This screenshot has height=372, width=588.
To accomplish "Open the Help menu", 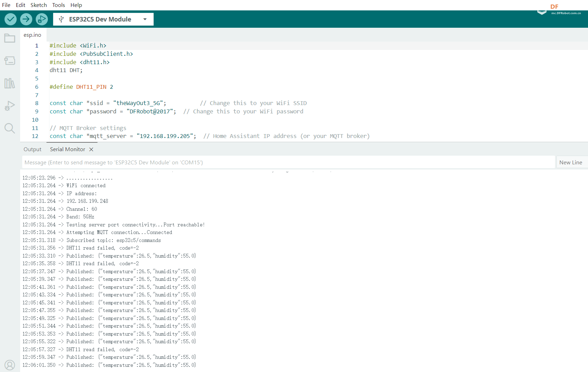I will pyautogui.click(x=76, y=5).
